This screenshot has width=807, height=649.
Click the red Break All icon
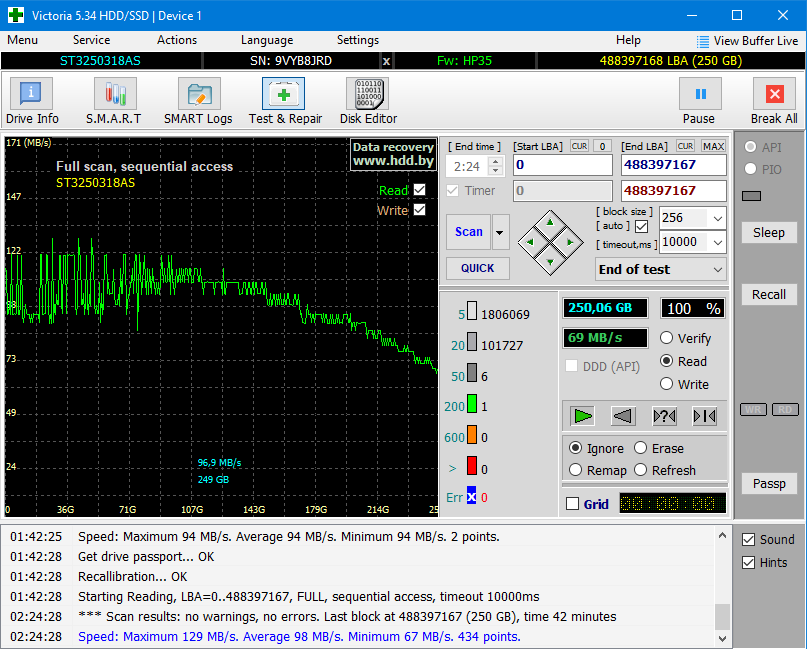[x=774, y=94]
